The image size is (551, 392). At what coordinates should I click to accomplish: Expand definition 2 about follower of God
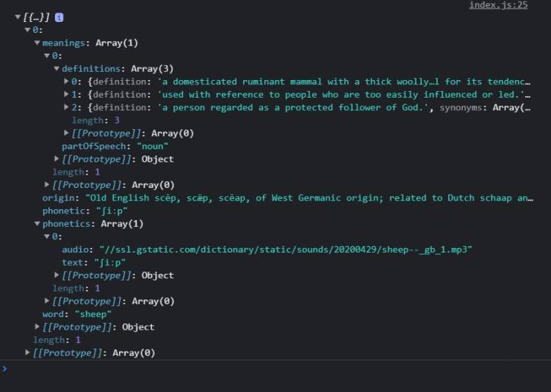[68, 108]
